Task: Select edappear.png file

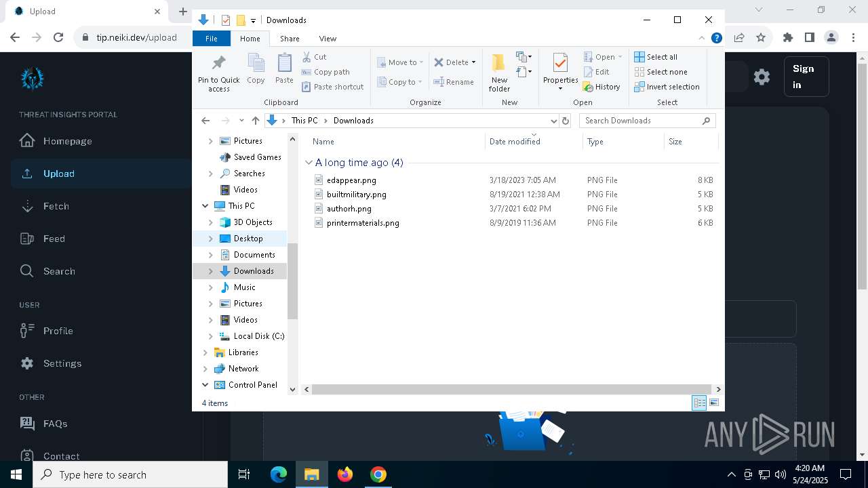Action: 351,180
